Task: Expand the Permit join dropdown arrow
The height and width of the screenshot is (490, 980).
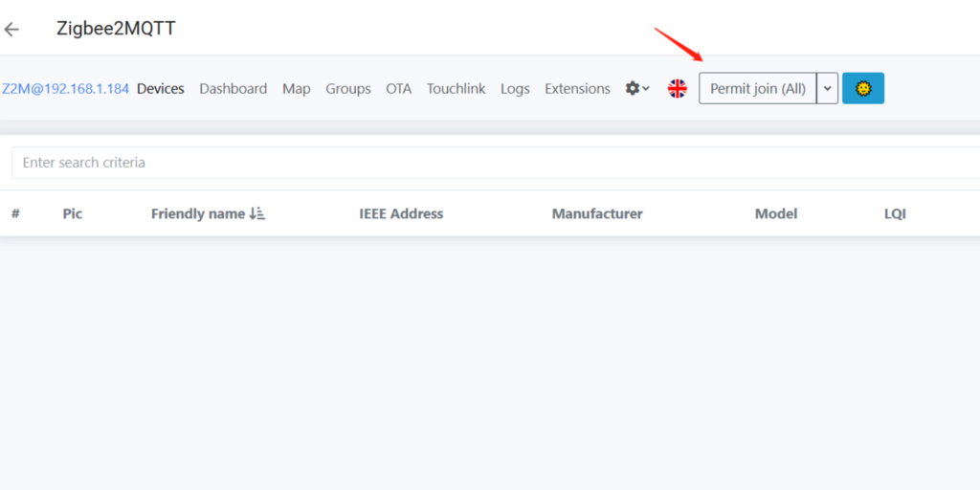Action: [x=828, y=88]
